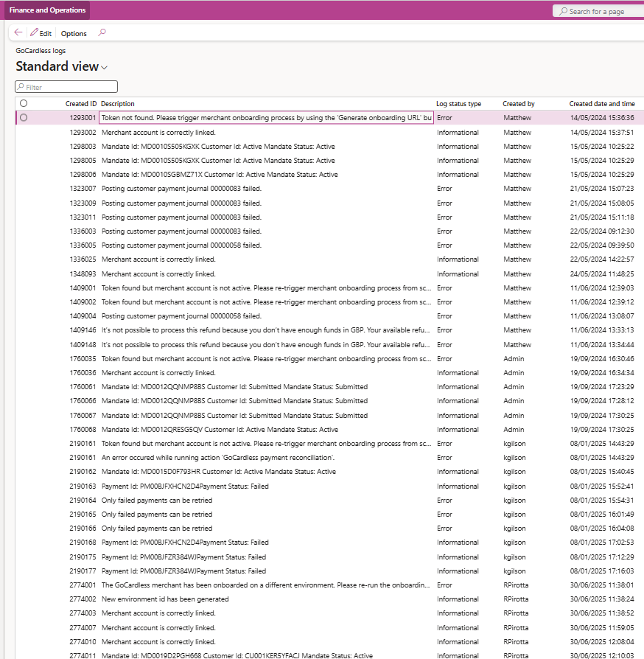Click Created ID 2190168
The height and width of the screenshot is (659, 644).
(x=83, y=543)
